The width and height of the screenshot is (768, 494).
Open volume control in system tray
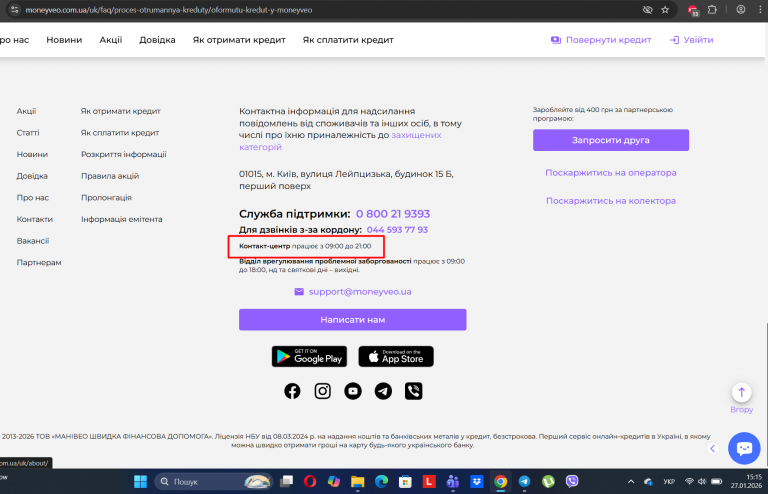[702, 482]
